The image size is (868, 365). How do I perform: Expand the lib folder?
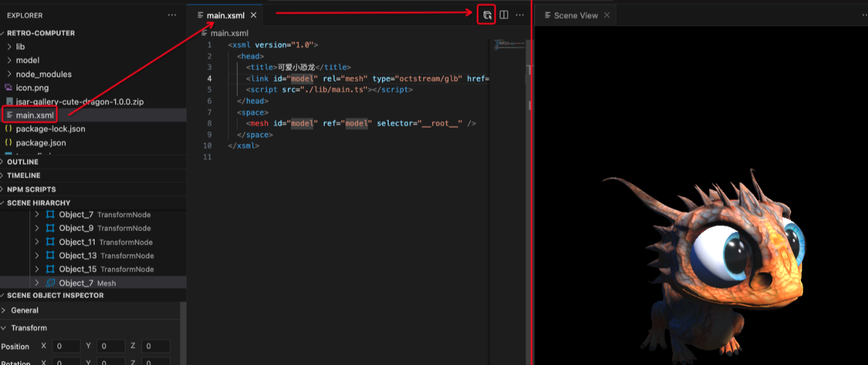click(9, 47)
